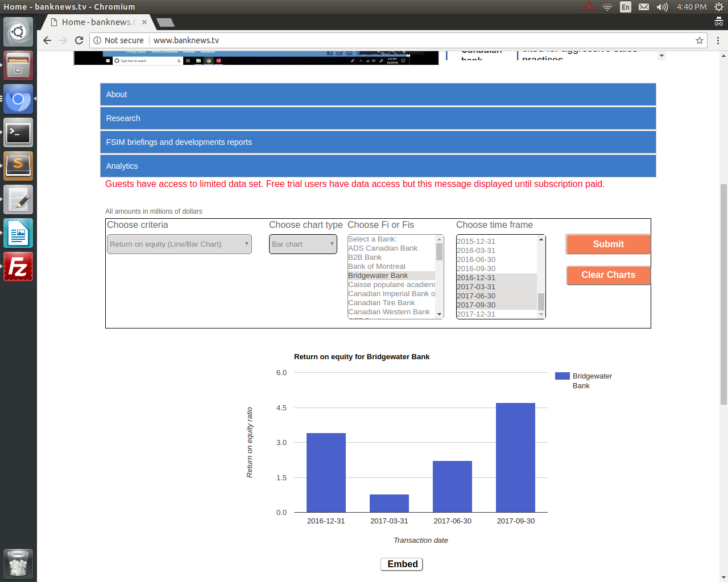Open the Trash in dock
The height and width of the screenshot is (582, 728).
click(18, 563)
